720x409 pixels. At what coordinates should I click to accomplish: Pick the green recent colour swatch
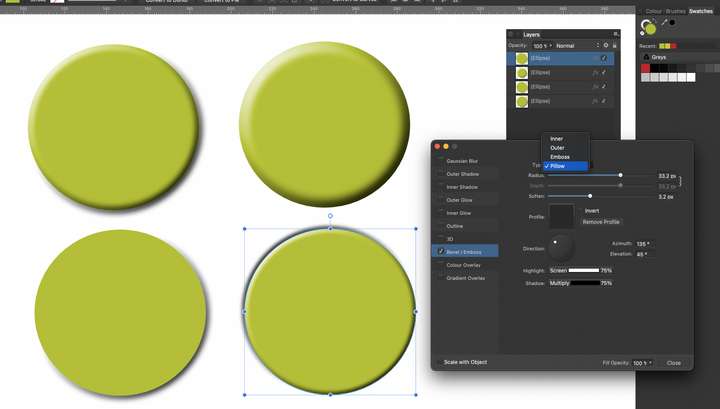[662, 46]
